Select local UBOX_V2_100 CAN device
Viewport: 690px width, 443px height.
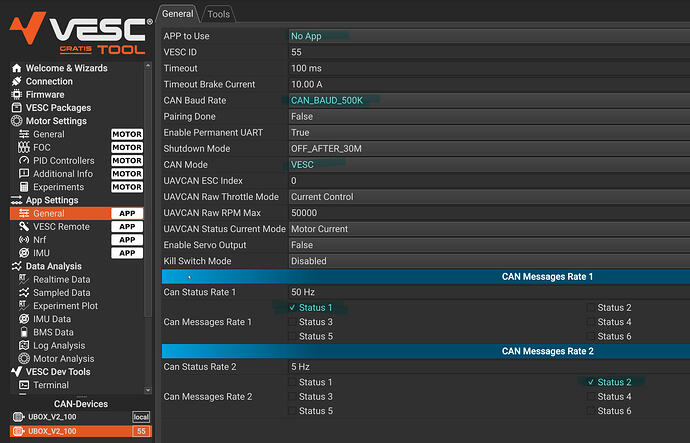(x=81, y=417)
